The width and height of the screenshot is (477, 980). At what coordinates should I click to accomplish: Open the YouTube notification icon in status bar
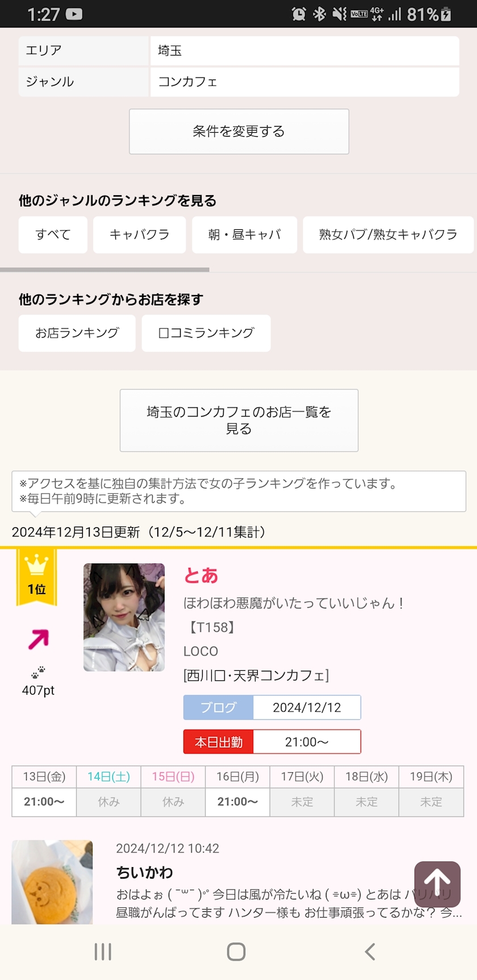click(x=74, y=14)
